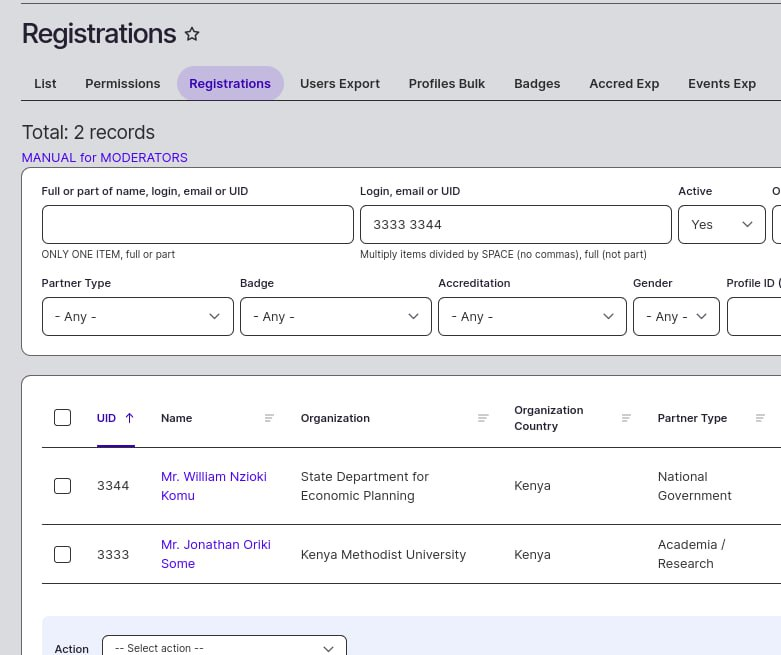Click the Academia / Research cell

(x=691, y=554)
